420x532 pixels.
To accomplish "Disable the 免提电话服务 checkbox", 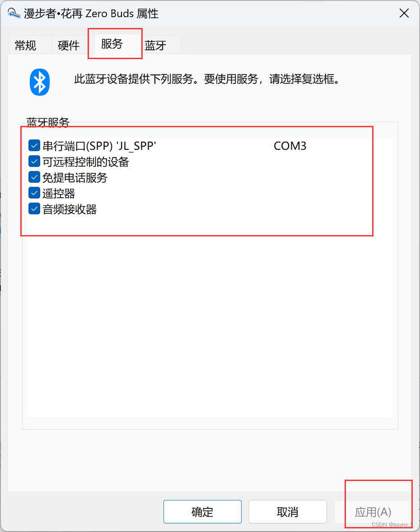I will 34,177.
